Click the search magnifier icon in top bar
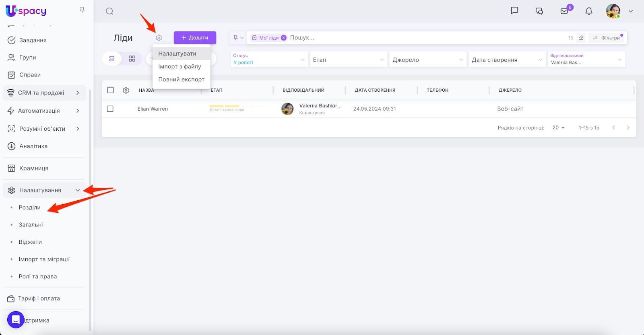644x335 pixels. point(109,11)
